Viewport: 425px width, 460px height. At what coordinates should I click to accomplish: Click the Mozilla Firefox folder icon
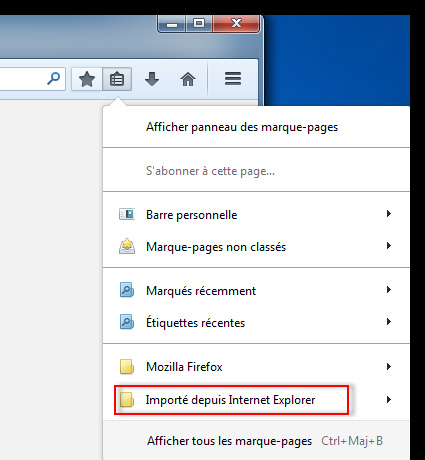(x=127, y=367)
